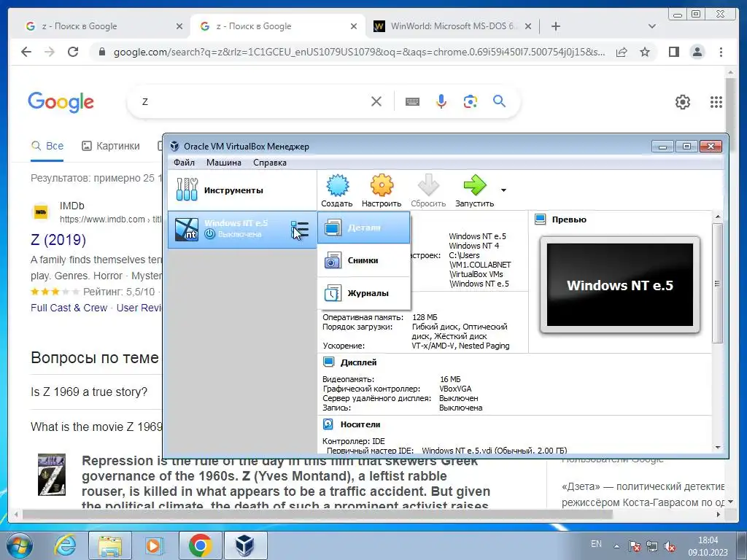Click the muted volume tray icon
The width and height of the screenshot is (747, 560).
[670, 546]
